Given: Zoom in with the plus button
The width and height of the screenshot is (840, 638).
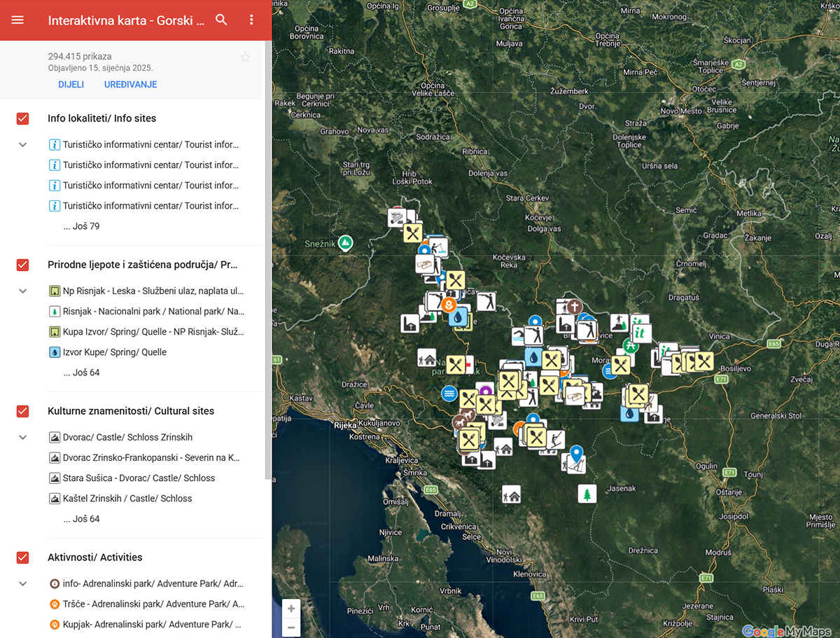Looking at the screenshot, I should [291, 608].
